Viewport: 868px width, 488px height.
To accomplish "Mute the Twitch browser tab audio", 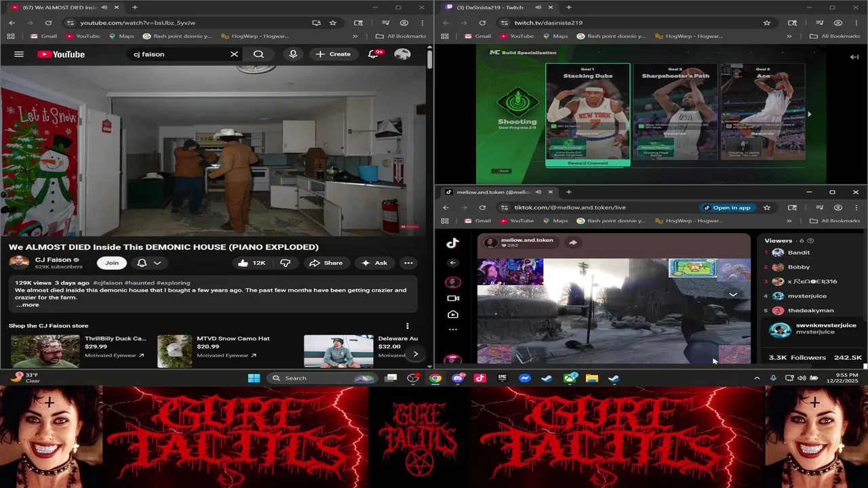I will [x=538, y=7].
